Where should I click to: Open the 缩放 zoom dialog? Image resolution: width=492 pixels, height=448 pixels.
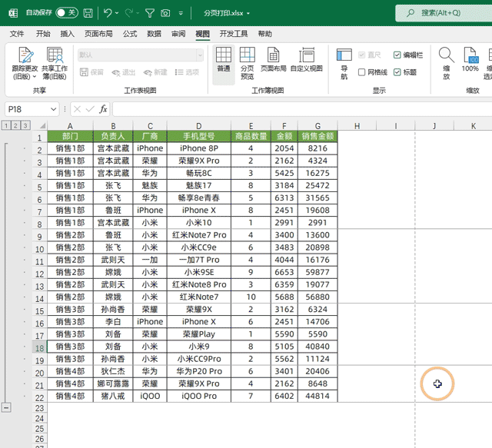pyautogui.click(x=447, y=63)
